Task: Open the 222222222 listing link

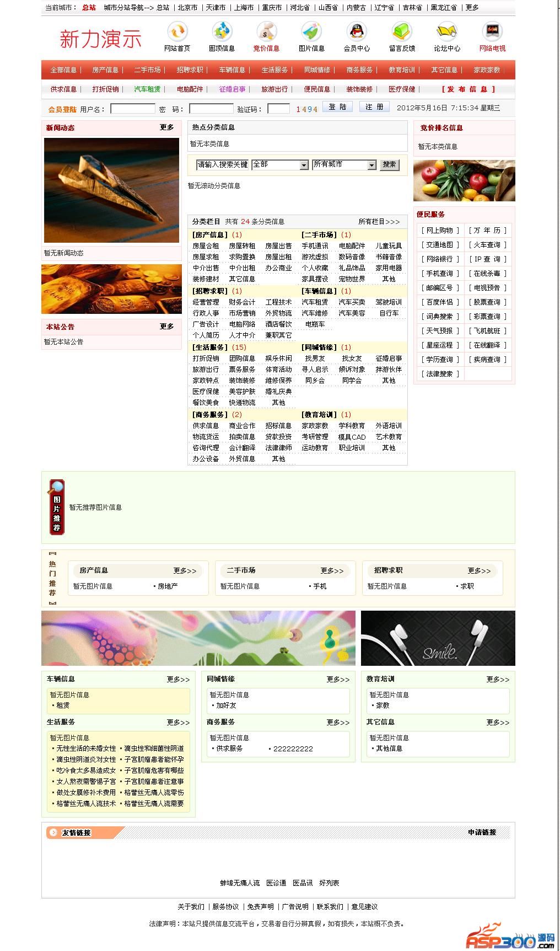Action: [x=293, y=749]
